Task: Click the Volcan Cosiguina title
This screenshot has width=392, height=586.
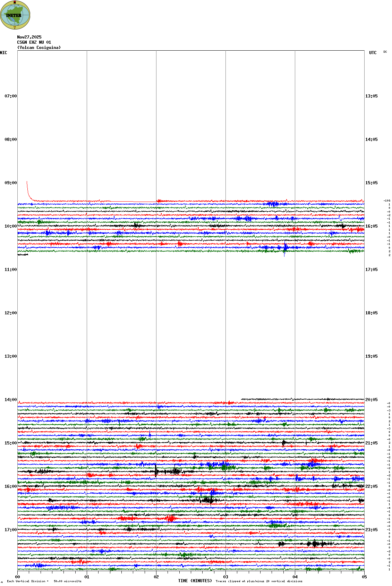Action: tap(39, 48)
